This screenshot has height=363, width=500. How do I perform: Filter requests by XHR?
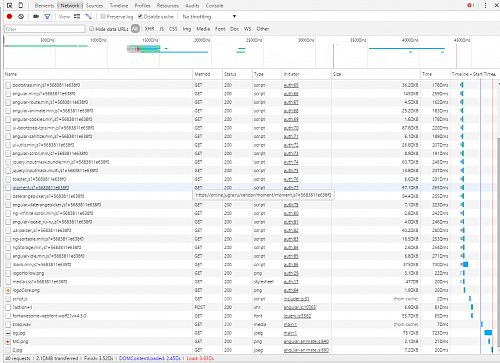pyautogui.click(x=149, y=29)
